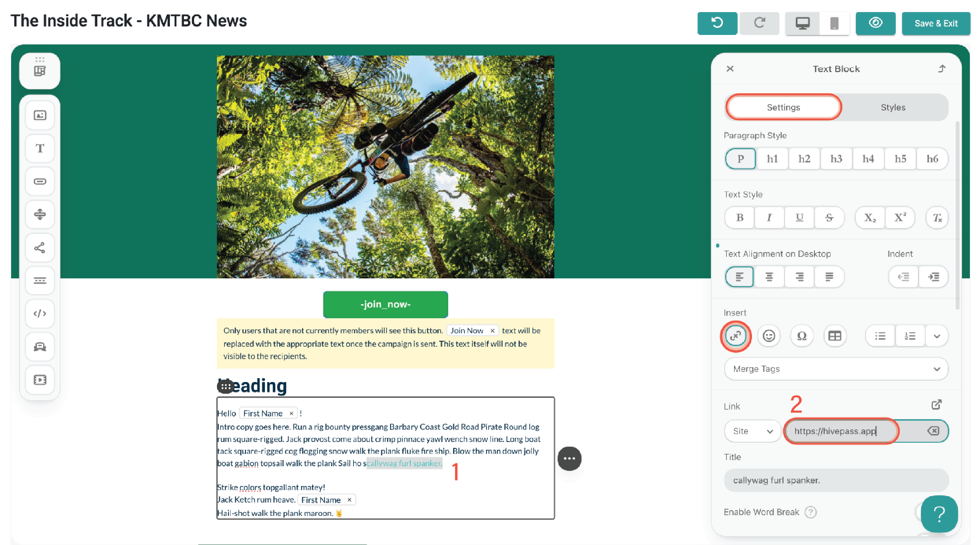The width and height of the screenshot is (980, 545).
Task: Choose the code block icon
Action: pos(40,314)
